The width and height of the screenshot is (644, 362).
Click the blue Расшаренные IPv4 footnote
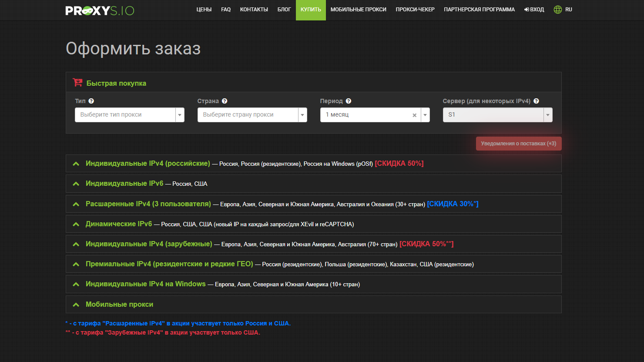coord(178,323)
